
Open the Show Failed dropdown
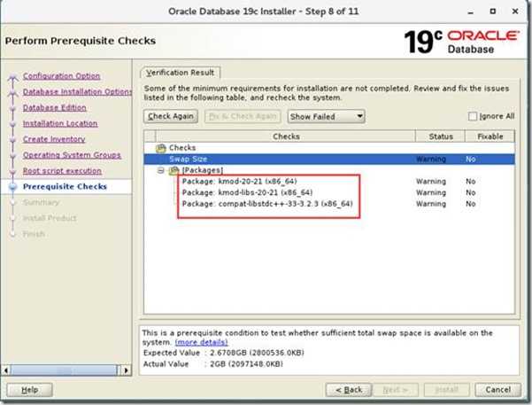[x=326, y=117]
